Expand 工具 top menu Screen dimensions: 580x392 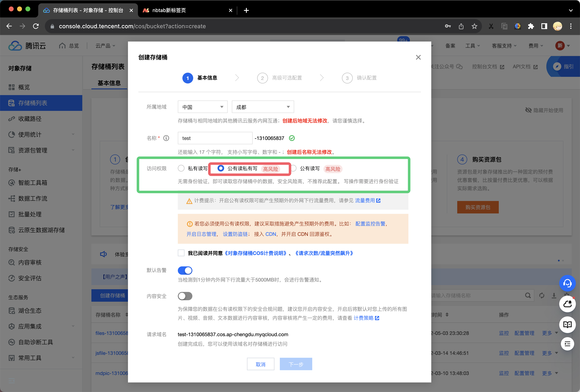point(472,46)
